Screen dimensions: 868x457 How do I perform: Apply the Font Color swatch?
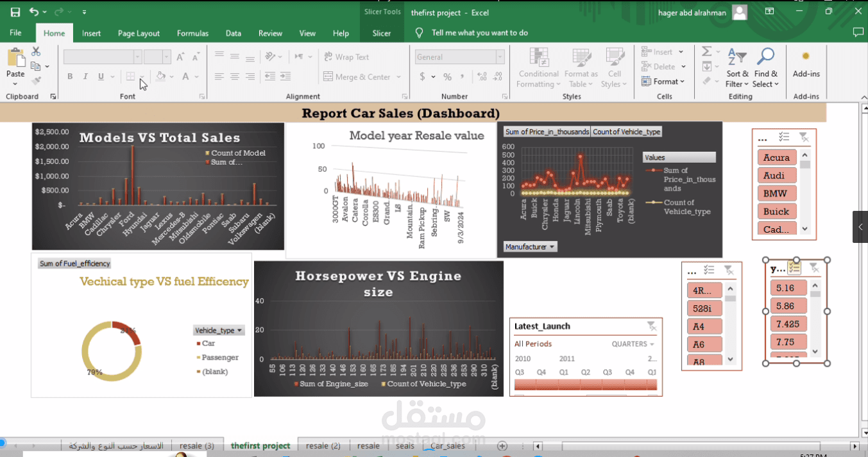[185, 77]
